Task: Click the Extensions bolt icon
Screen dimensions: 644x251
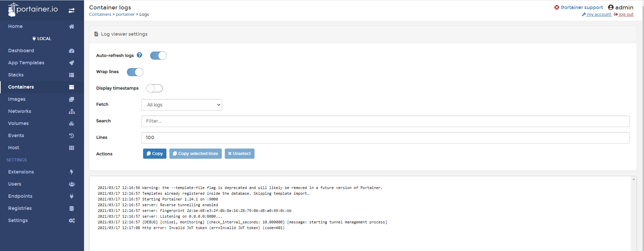Action: tap(72, 172)
